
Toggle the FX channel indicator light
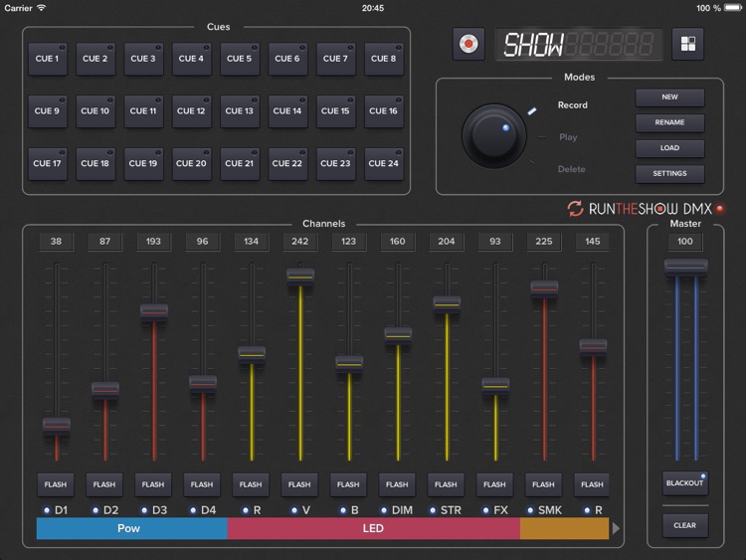tap(485, 510)
